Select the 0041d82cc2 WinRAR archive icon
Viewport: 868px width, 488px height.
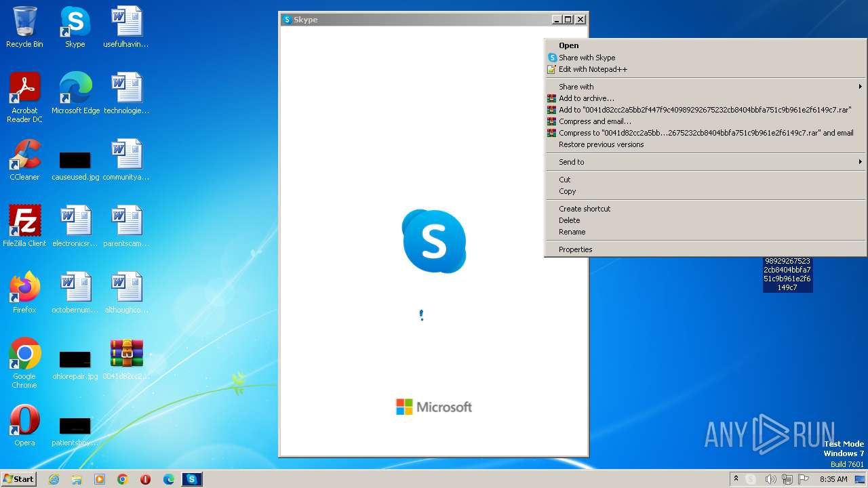[x=126, y=359]
